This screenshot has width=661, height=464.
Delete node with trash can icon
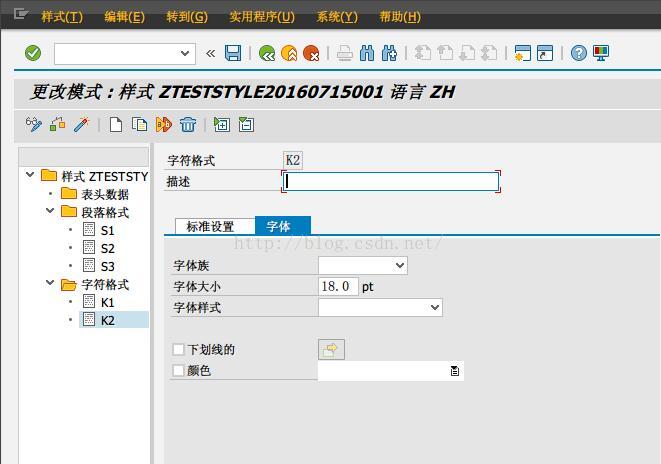click(x=188, y=125)
